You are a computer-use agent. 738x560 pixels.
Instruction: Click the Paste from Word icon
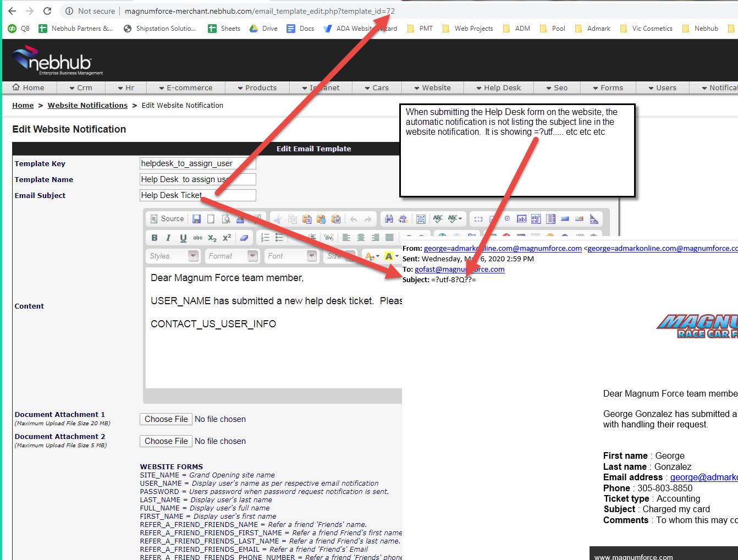tap(336, 219)
